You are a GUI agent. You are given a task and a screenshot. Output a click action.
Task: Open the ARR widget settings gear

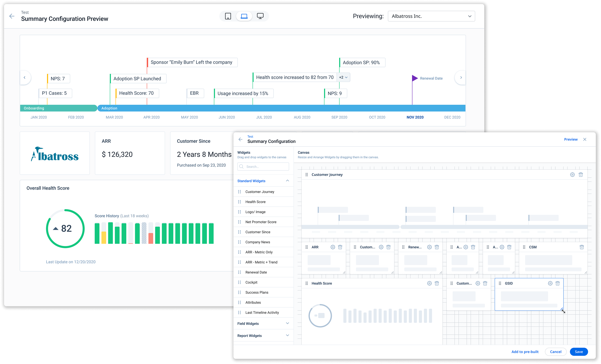[x=332, y=247]
